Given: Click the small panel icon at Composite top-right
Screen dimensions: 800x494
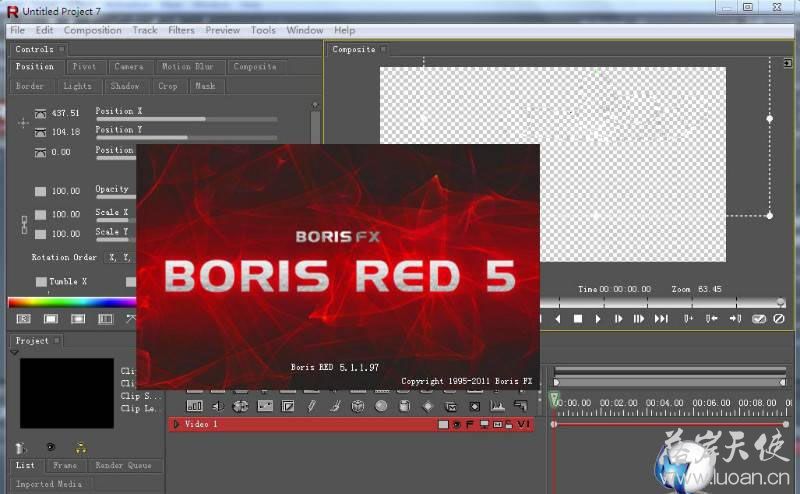Looking at the screenshot, I should (x=788, y=63).
